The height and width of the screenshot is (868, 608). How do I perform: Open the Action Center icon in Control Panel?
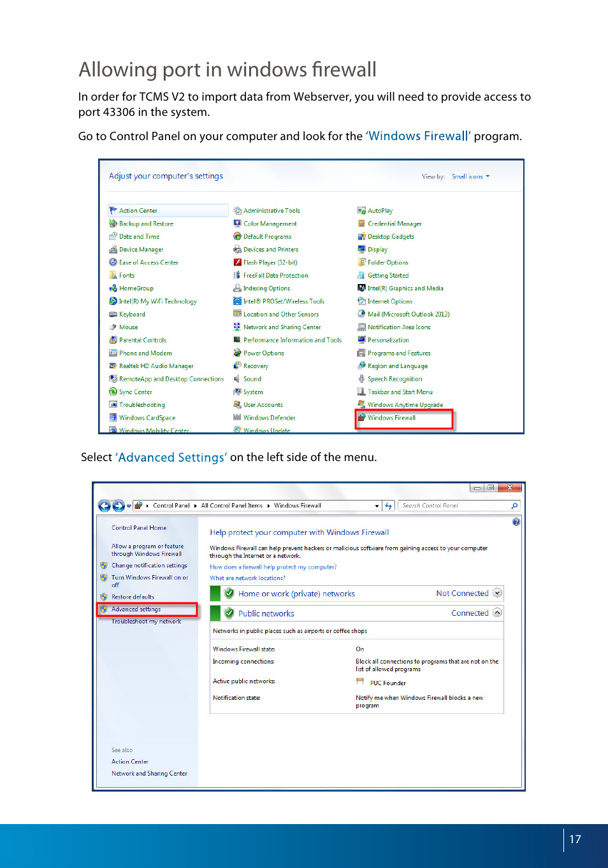tap(113, 210)
